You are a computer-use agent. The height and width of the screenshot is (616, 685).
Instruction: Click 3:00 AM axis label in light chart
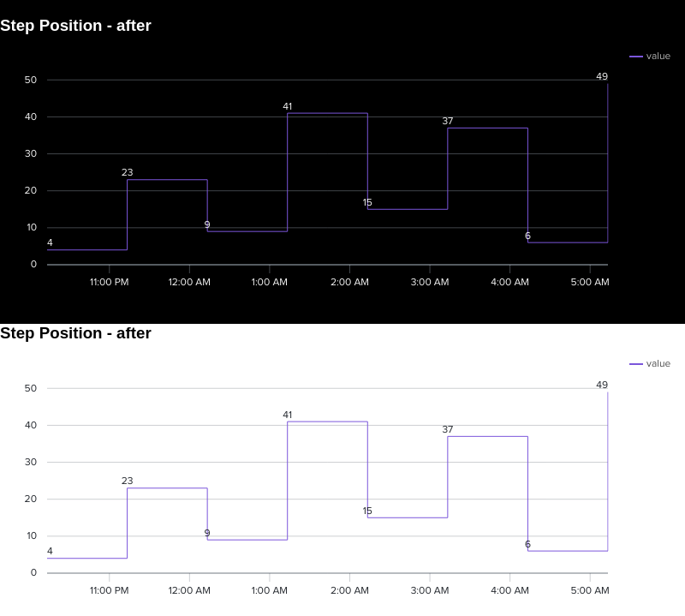coord(430,590)
